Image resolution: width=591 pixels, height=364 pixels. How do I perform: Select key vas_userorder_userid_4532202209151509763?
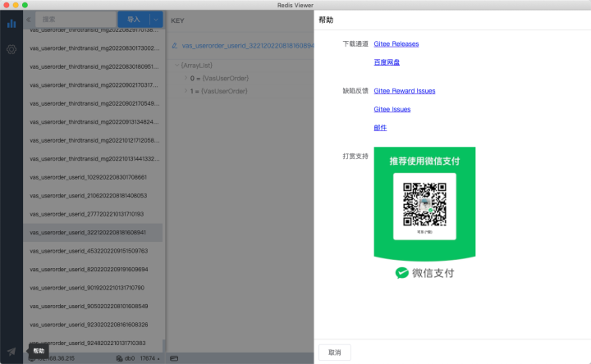pos(93,251)
